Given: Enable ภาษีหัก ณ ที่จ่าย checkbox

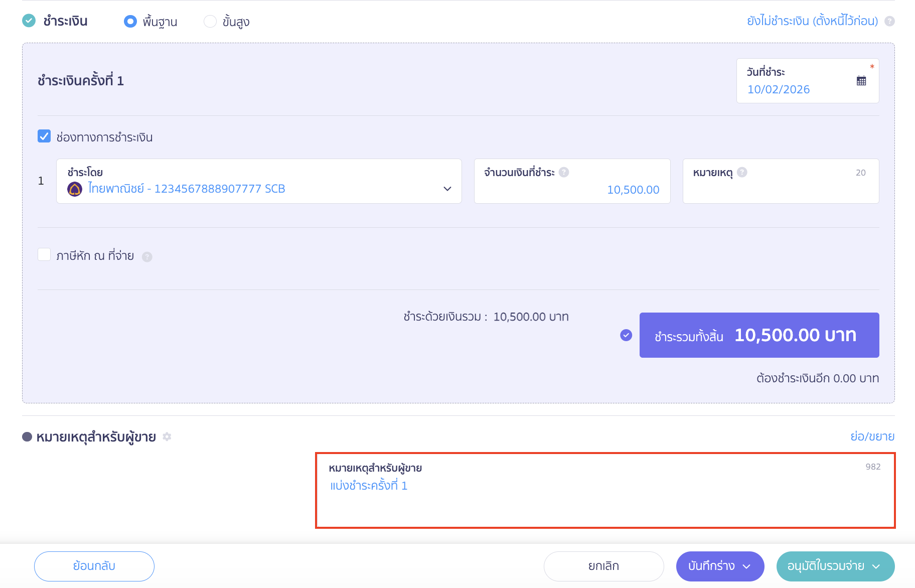Looking at the screenshot, I should tap(44, 254).
